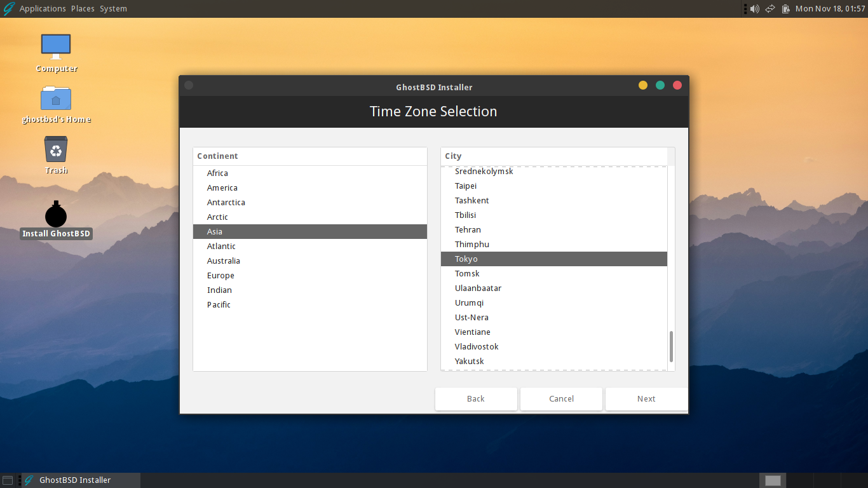Select Australia in the Continent list
The image size is (868, 488).
pos(310,261)
